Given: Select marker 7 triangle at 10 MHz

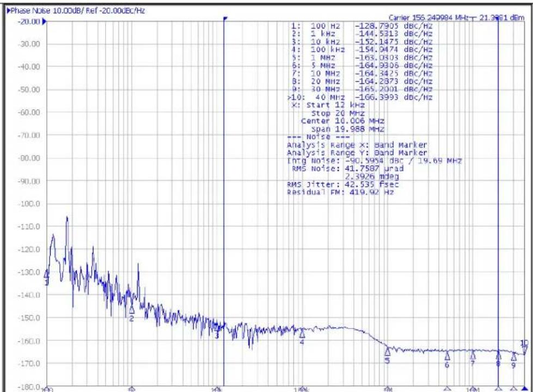Looking at the screenshot, I should pos(473,355).
